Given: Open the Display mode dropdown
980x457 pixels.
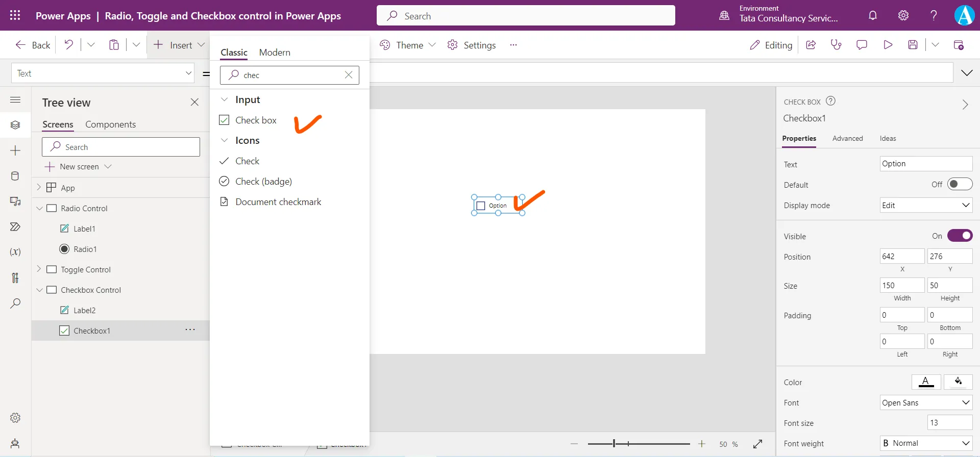Looking at the screenshot, I should pos(926,205).
